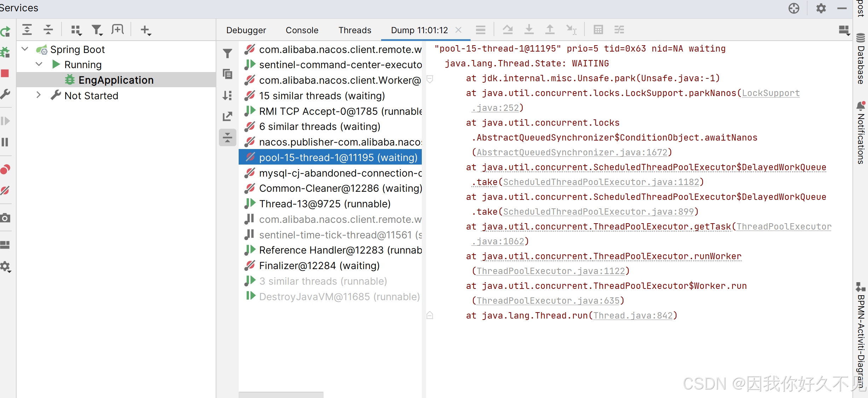
Task: Open the Group By options icon
Action: click(76, 30)
